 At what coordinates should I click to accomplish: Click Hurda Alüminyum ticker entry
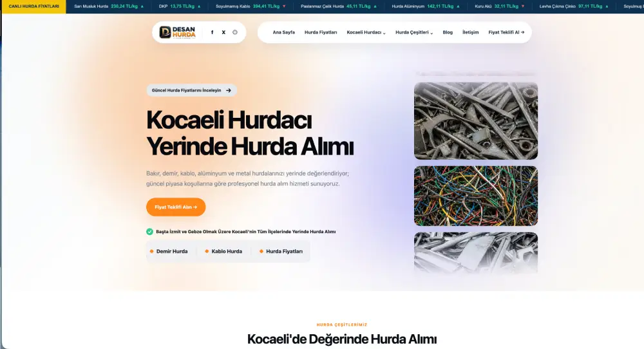coord(426,6)
